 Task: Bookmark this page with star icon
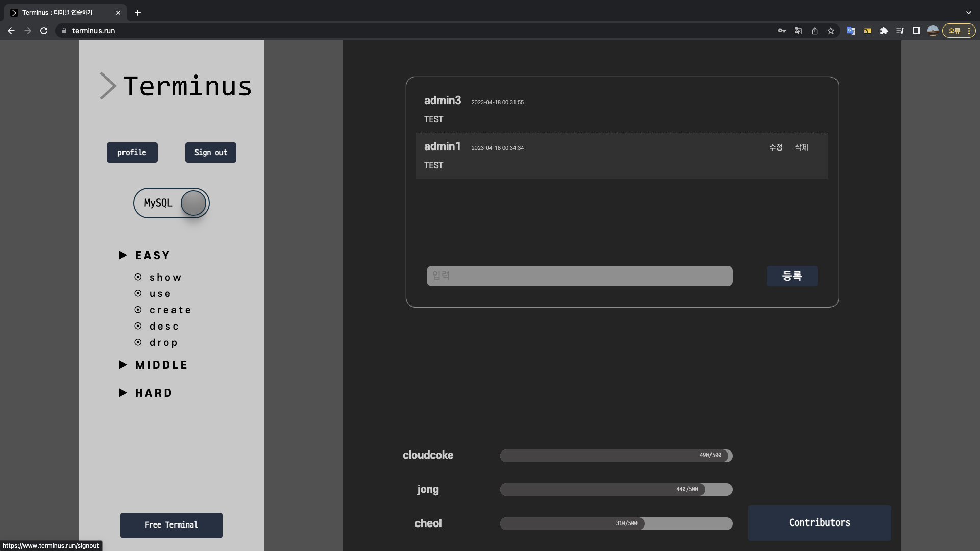click(831, 31)
